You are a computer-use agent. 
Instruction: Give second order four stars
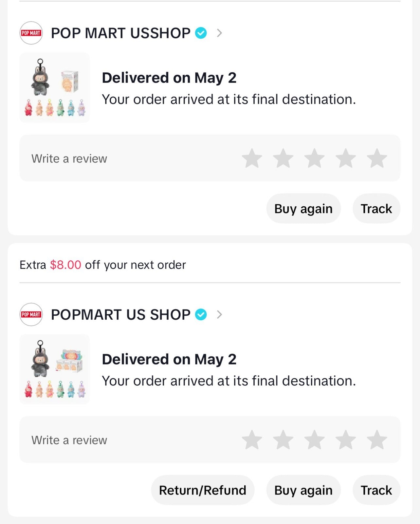(346, 440)
